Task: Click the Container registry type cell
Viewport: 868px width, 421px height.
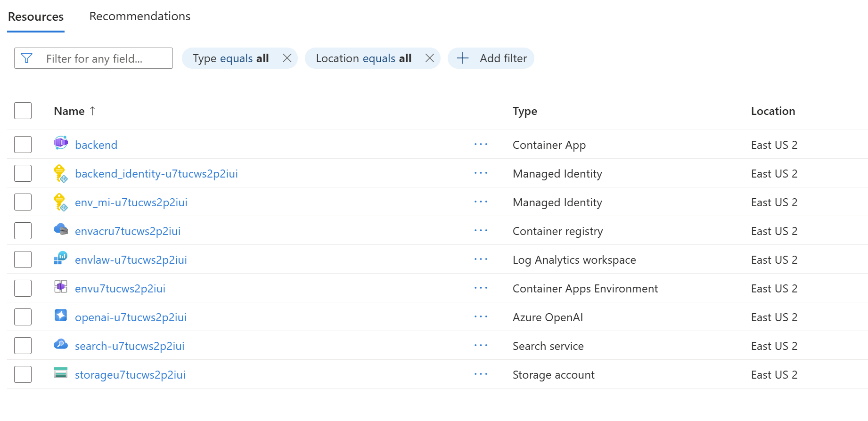Action: [557, 231]
